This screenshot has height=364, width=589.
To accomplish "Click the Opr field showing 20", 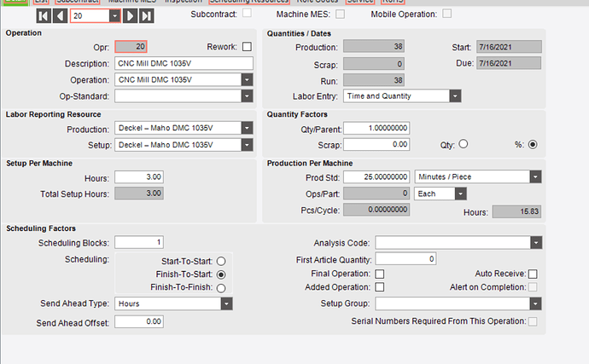I will [131, 47].
